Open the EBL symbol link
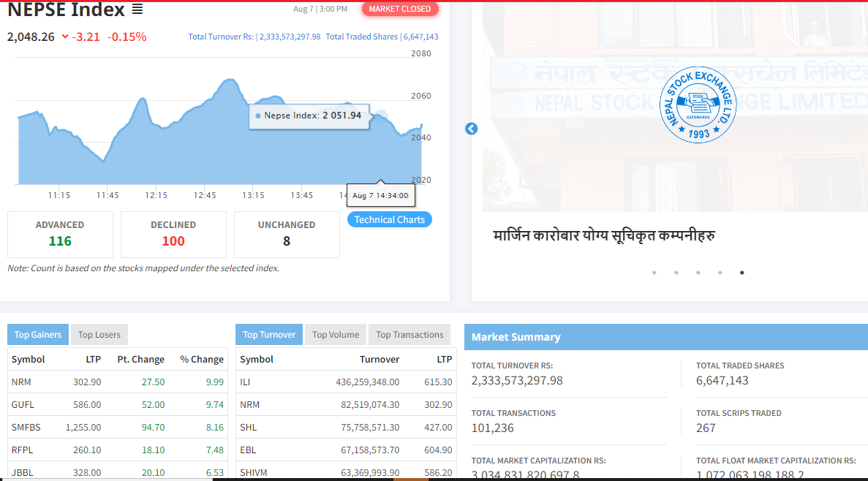Image resolution: width=868 pixels, height=481 pixels. coord(248,450)
